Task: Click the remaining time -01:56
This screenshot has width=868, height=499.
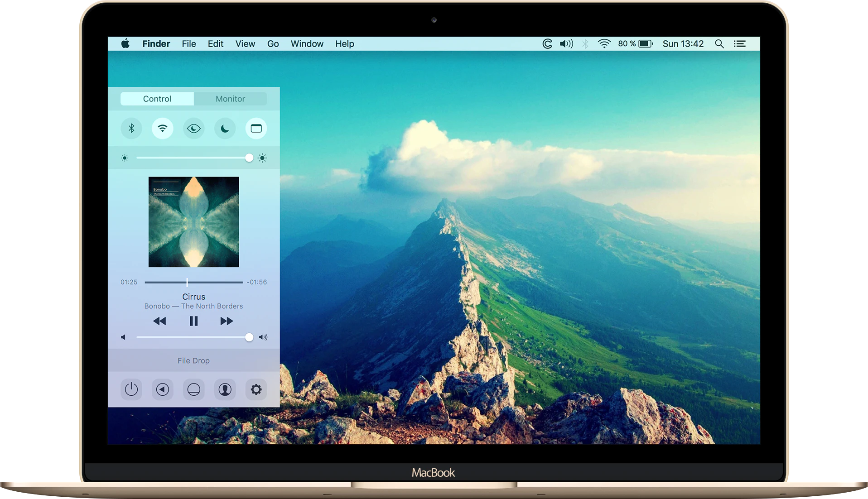Action: point(257,282)
